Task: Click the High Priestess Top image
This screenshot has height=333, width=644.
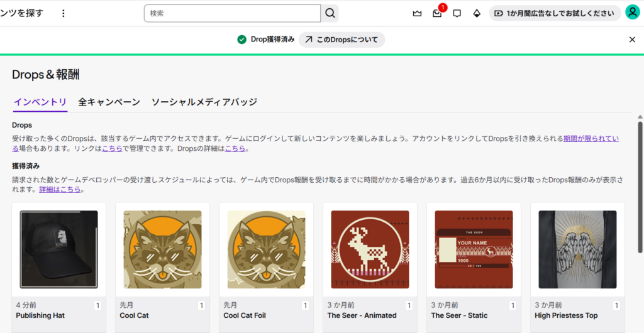Action: (577, 249)
